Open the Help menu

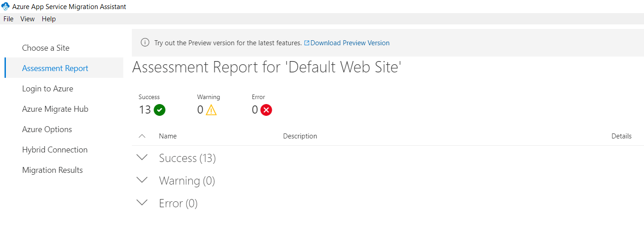pos(49,19)
